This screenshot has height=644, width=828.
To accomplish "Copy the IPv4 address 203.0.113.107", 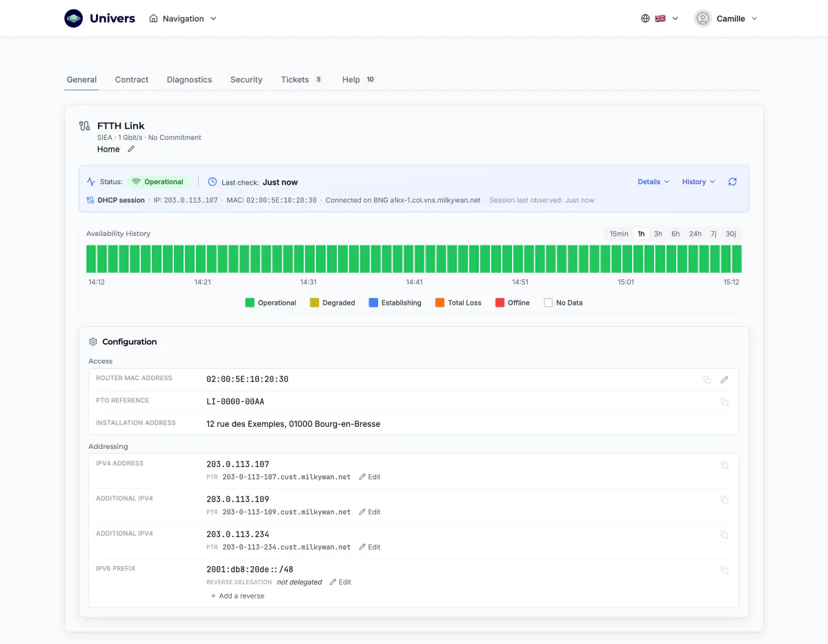I will coord(724,465).
